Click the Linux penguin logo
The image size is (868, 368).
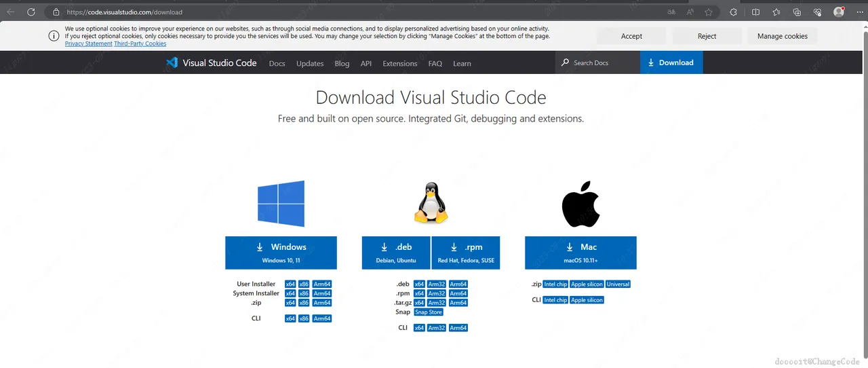click(431, 203)
